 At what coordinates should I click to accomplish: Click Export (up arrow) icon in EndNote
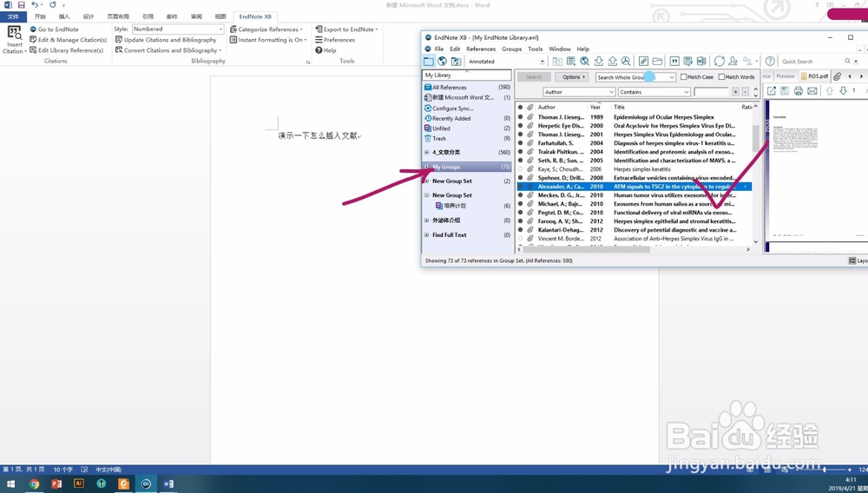tap(612, 62)
